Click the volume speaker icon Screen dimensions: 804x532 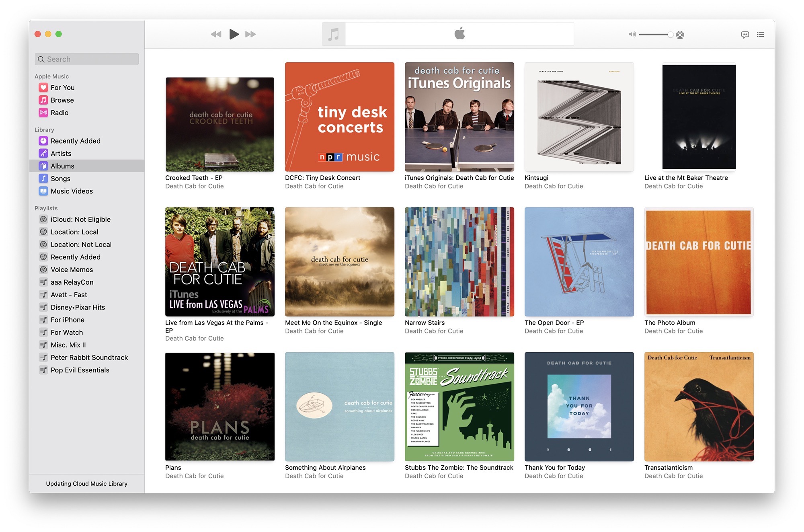(x=632, y=35)
